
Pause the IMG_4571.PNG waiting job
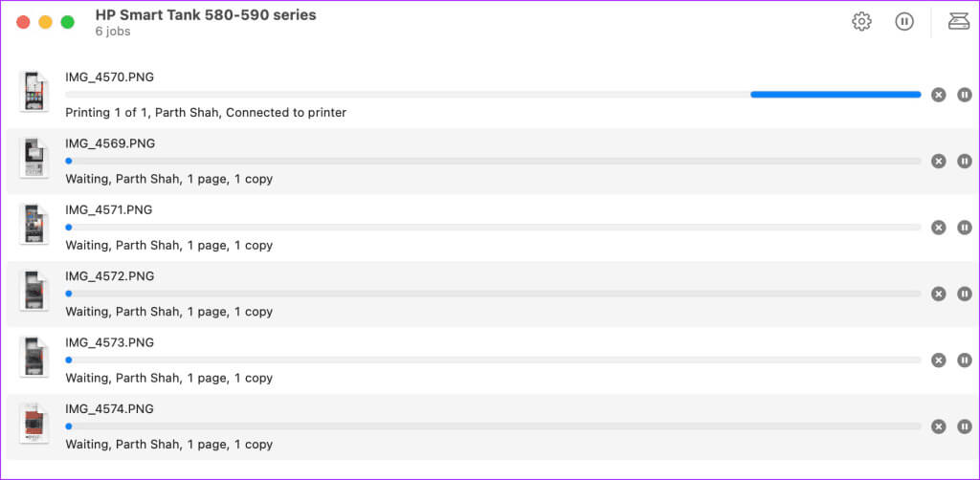pyautogui.click(x=965, y=228)
